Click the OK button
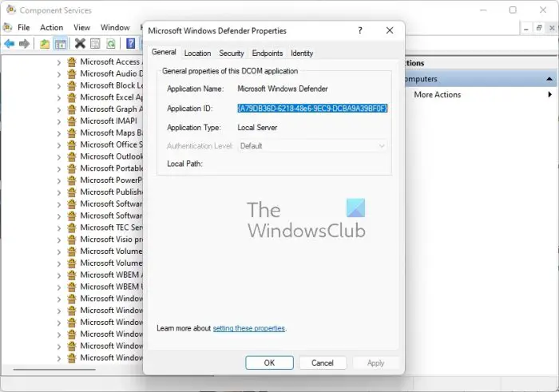This screenshot has height=392, width=559. [x=269, y=362]
